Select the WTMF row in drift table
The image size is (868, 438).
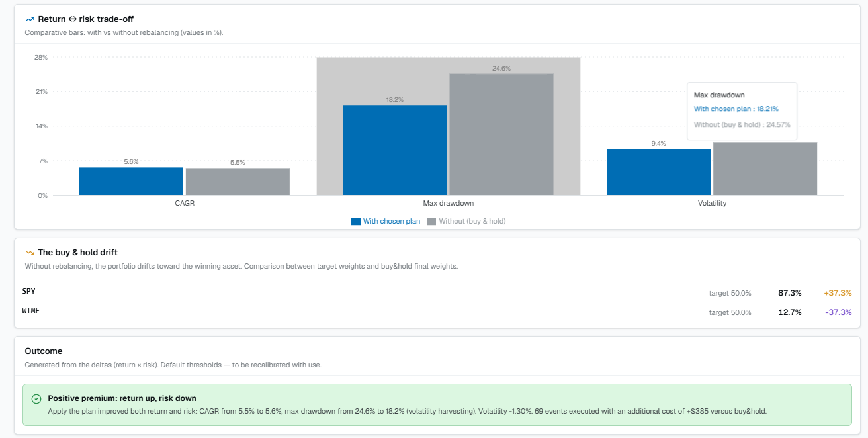437,312
